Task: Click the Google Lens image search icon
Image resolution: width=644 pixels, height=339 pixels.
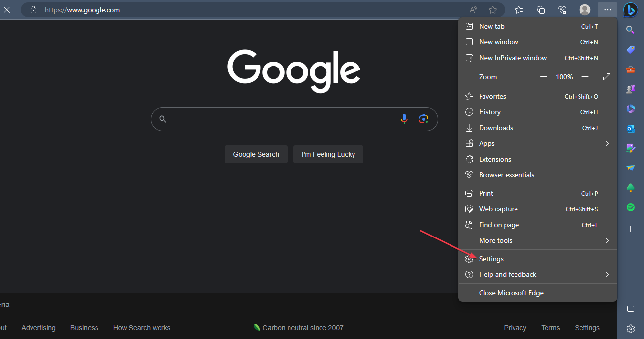Action: click(424, 119)
